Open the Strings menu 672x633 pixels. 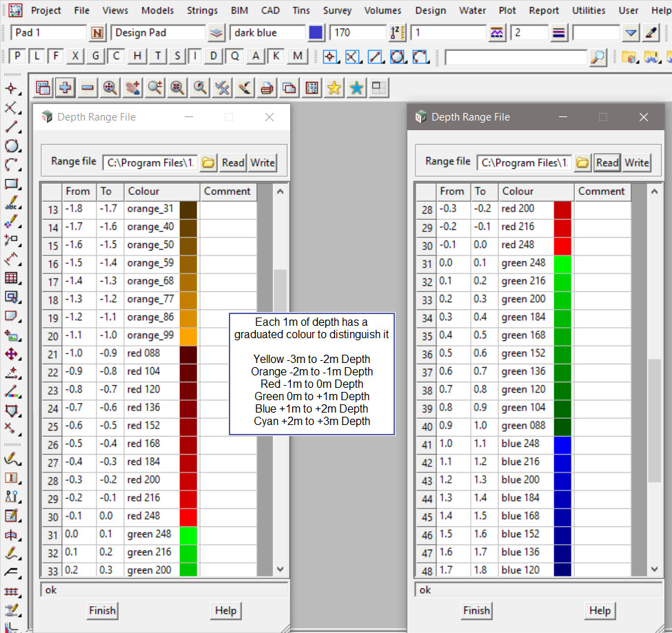pos(202,10)
